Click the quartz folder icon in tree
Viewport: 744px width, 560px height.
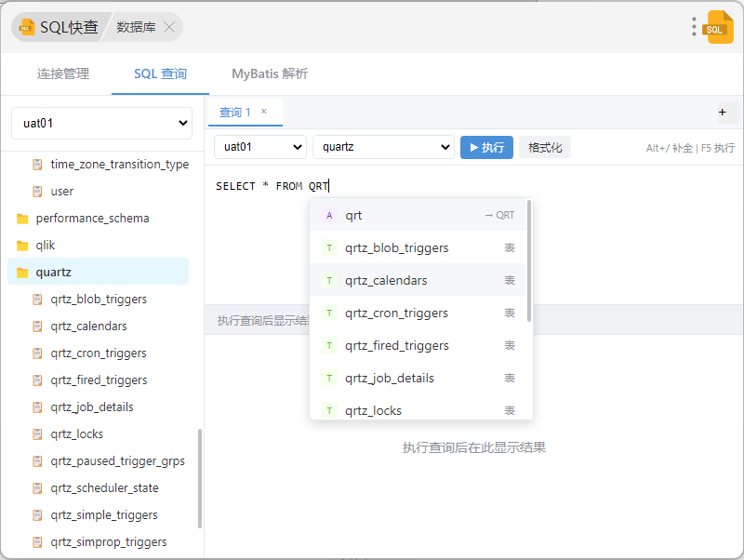pyautogui.click(x=22, y=273)
